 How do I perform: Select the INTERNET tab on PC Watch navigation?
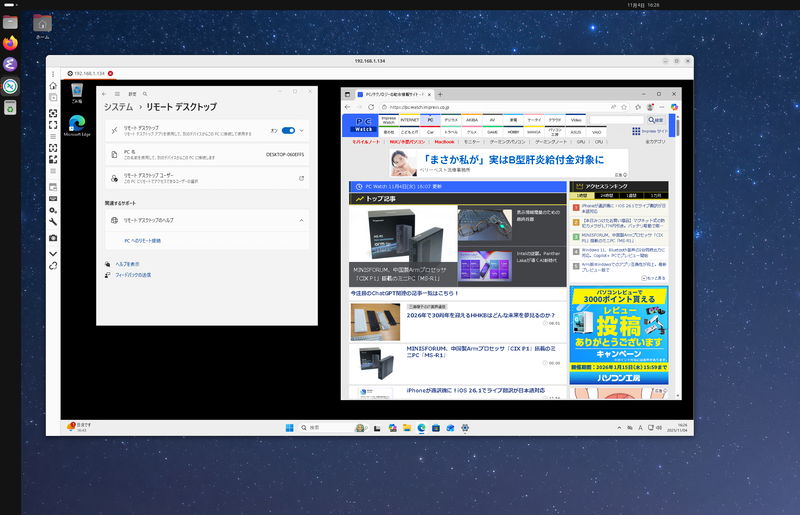coord(410,120)
